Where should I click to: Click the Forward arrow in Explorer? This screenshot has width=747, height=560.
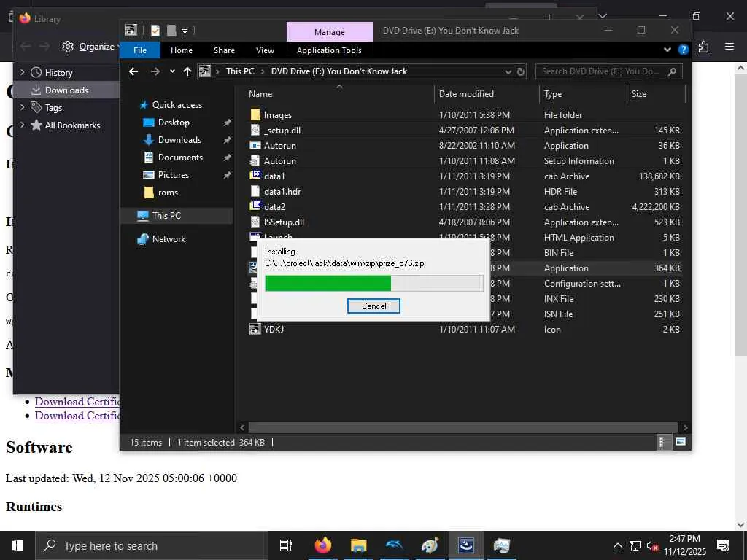pyautogui.click(x=155, y=71)
